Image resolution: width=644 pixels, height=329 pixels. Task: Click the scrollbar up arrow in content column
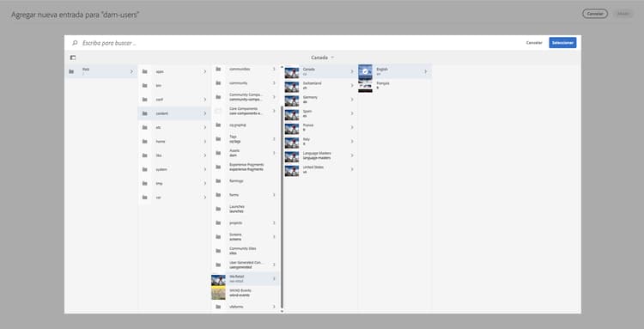click(282, 66)
